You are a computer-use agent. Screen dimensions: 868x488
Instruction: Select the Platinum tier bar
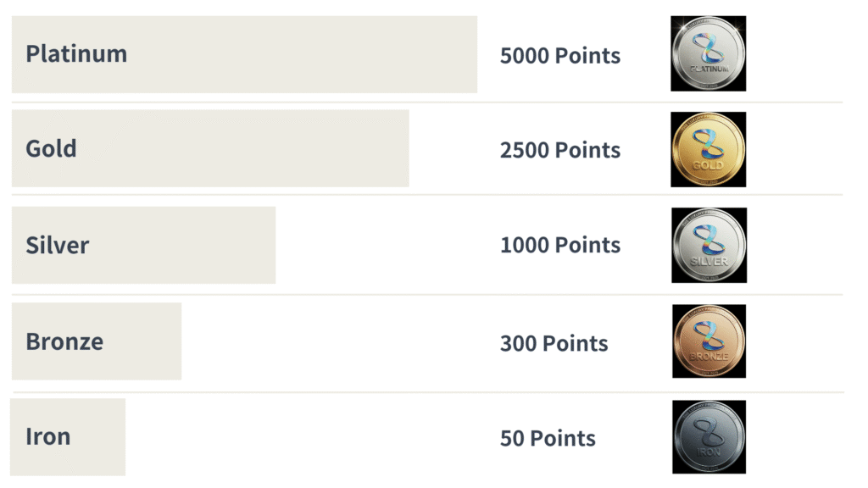click(x=244, y=54)
